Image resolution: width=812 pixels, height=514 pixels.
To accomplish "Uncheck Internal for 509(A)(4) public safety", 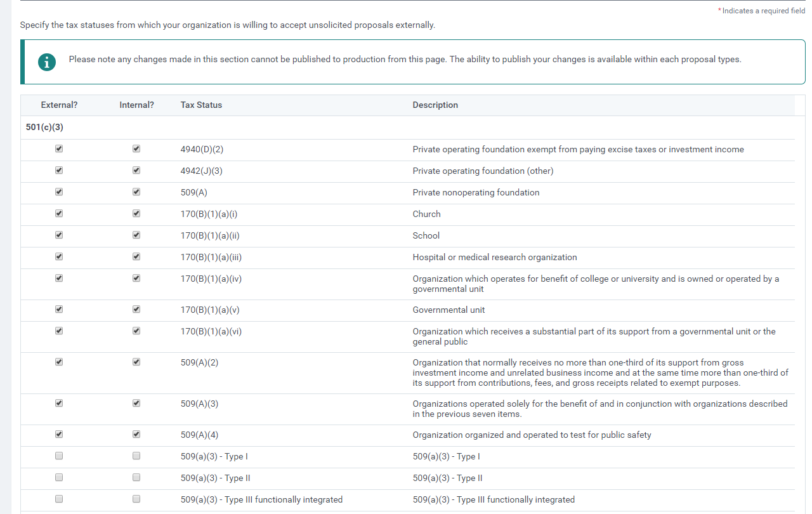I will [136, 434].
